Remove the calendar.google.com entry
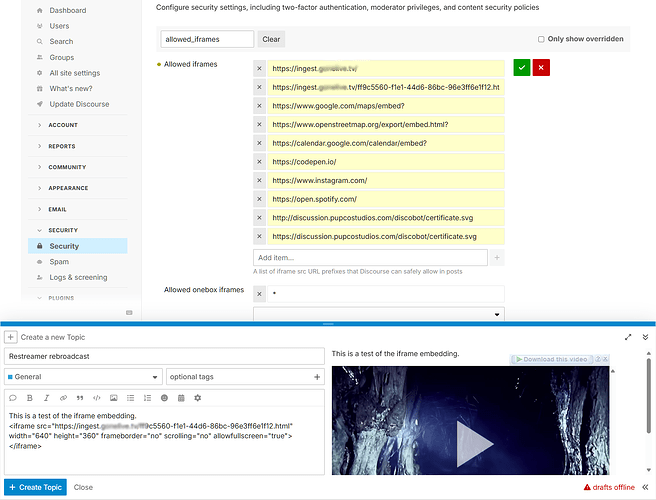 coord(259,143)
